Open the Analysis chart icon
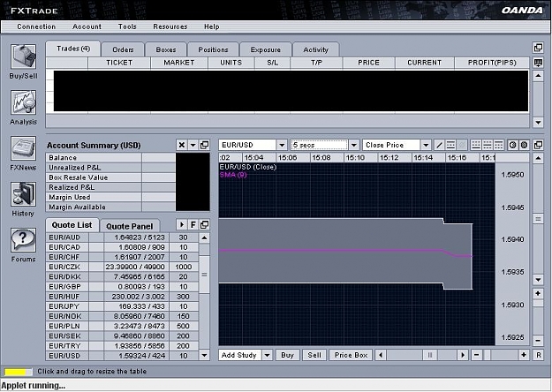 click(x=23, y=102)
